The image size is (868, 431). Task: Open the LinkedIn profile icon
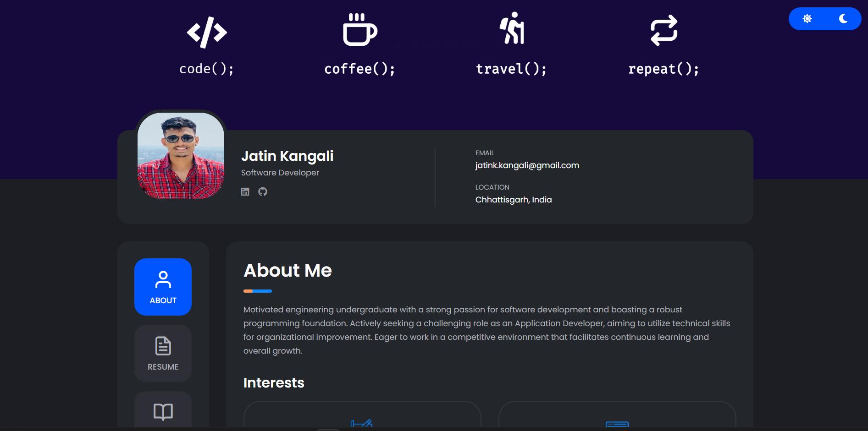[245, 192]
